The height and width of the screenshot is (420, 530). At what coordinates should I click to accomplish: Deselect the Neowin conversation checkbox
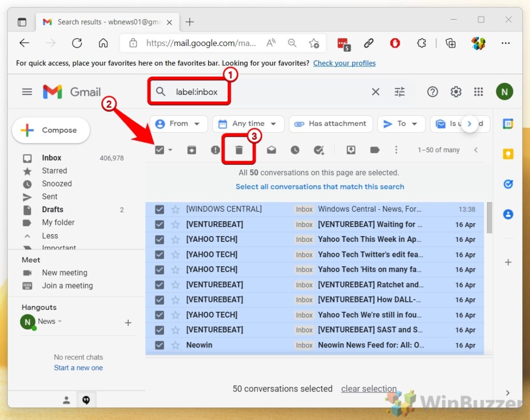pos(159,345)
